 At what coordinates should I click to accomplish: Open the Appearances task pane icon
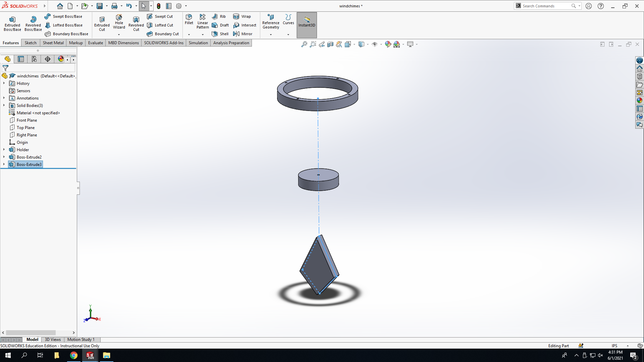[x=639, y=101]
